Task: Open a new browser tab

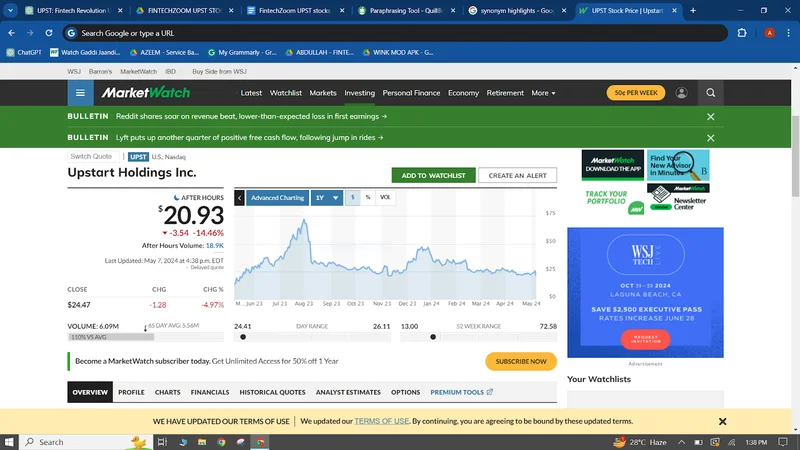Action: click(693, 10)
